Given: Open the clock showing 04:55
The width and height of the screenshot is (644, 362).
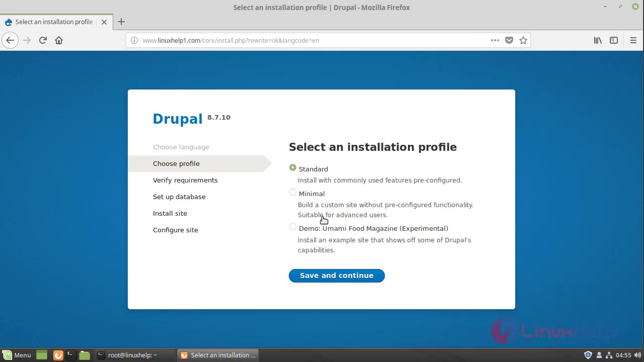Looking at the screenshot, I should pyautogui.click(x=623, y=355).
